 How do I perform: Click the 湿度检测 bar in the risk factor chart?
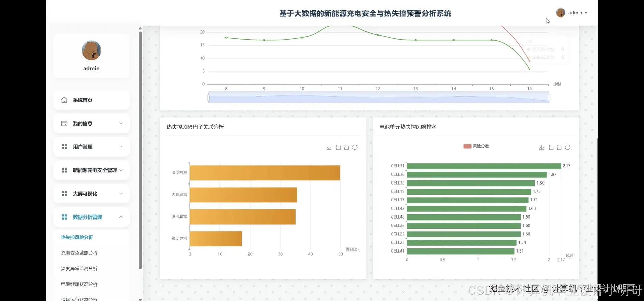[x=265, y=173]
